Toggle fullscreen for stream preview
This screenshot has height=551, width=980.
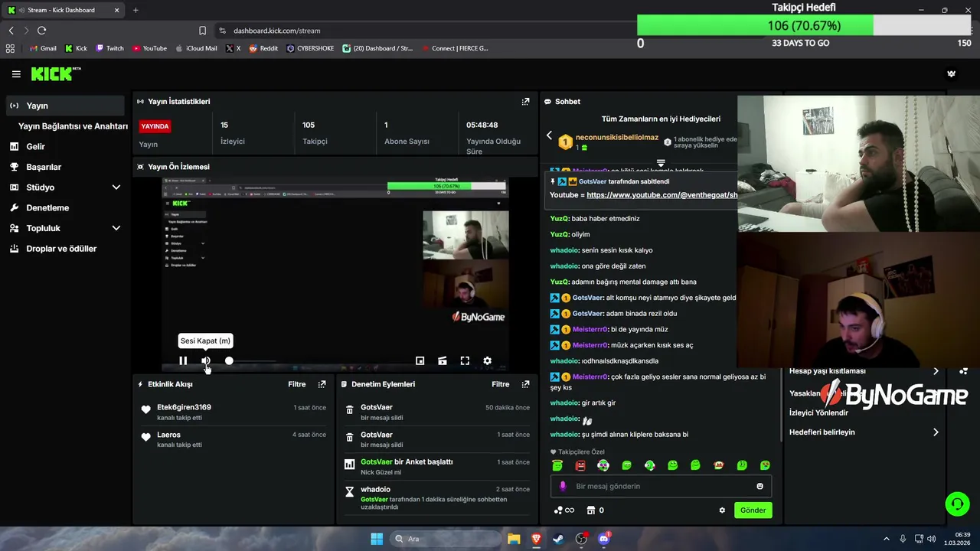tap(465, 360)
